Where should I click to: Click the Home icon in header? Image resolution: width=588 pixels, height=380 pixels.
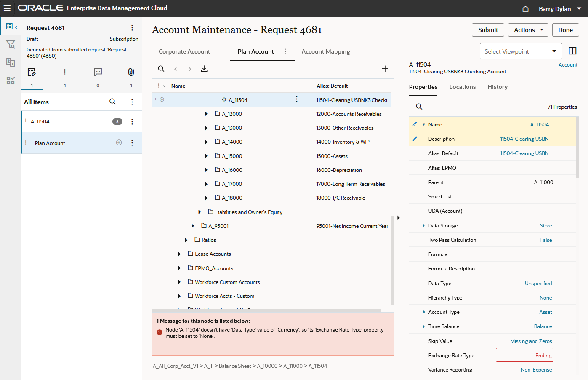click(525, 9)
